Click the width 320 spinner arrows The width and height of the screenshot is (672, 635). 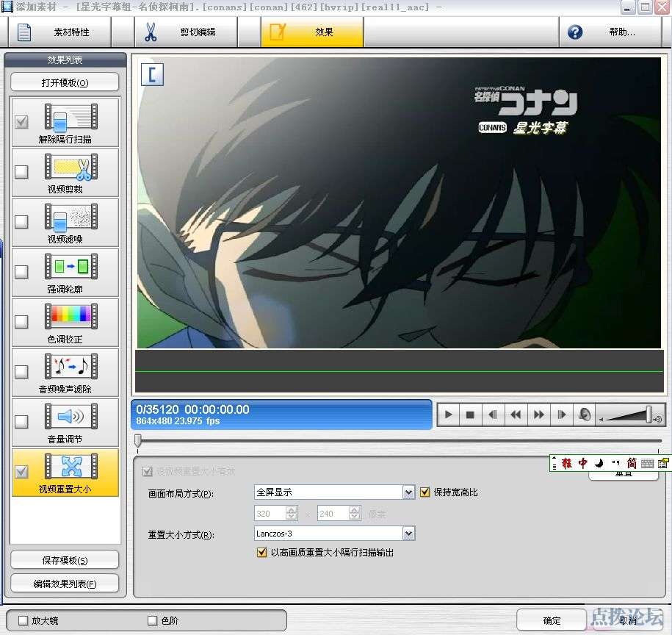[x=292, y=513]
